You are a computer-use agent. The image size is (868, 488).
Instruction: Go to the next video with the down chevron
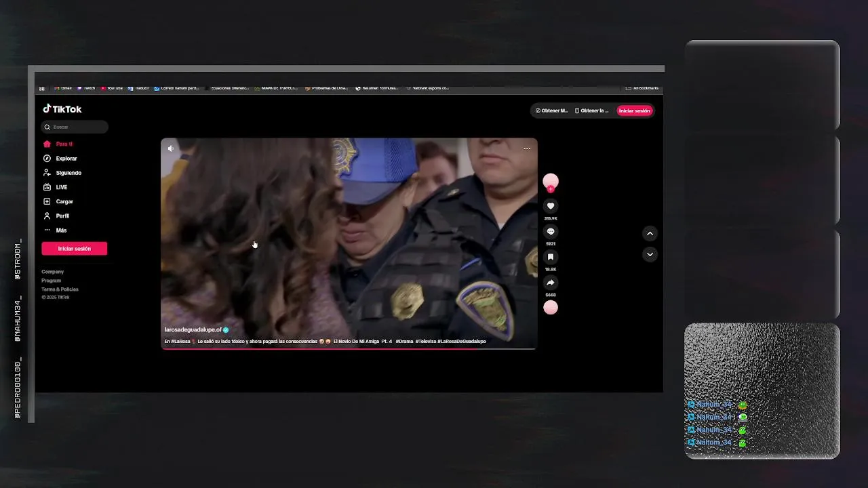tap(650, 255)
